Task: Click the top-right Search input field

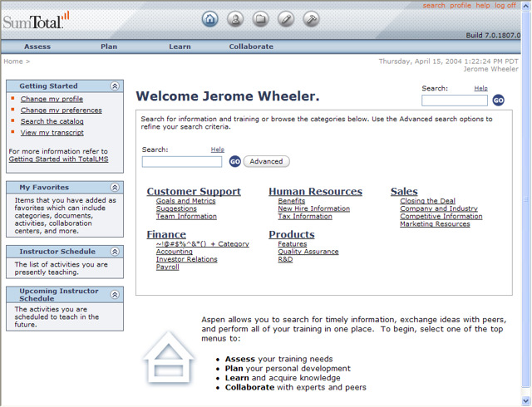Action: click(x=455, y=101)
